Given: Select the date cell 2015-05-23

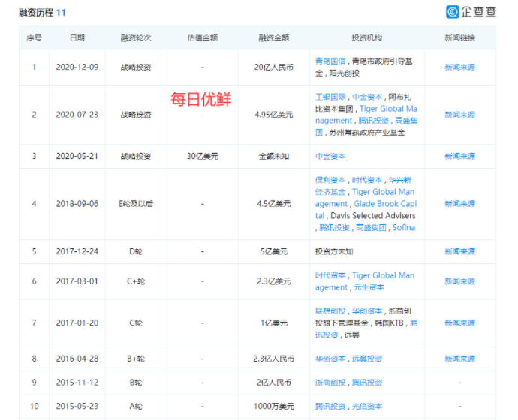Looking at the screenshot, I should (77, 406).
